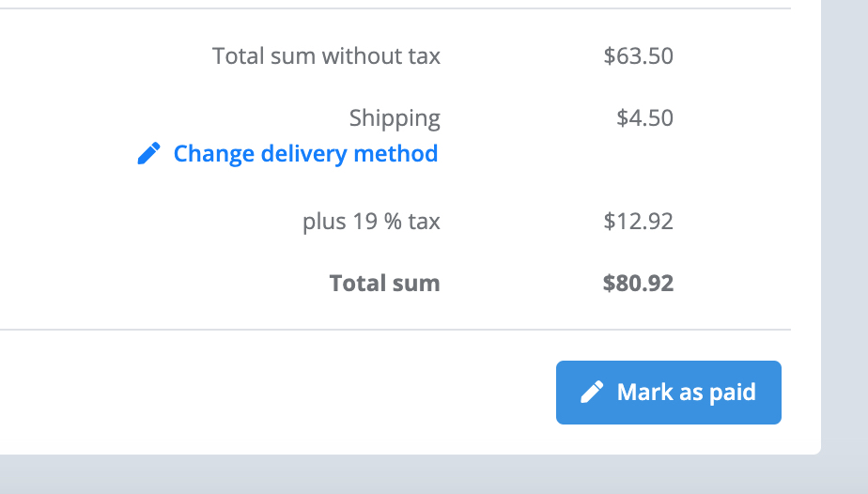The width and height of the screenshot is (868, 494).
Task: Select the Shipping label text
Action: [395, 118]
